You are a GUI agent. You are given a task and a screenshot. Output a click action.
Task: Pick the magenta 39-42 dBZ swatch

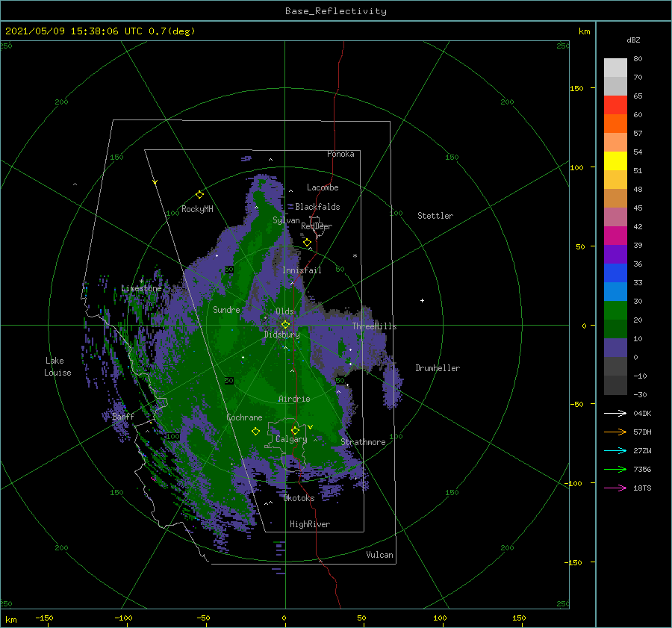pos(615,236)
